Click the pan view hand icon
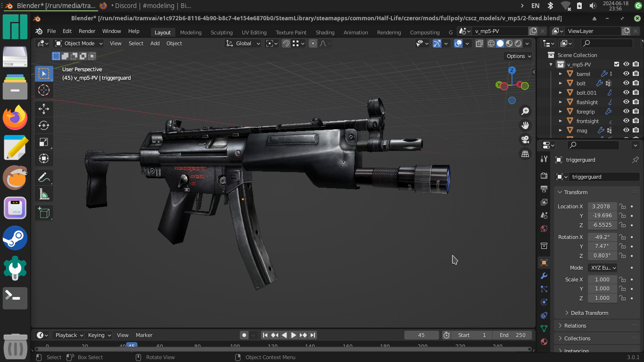644x362 pixels. (525, 125)
